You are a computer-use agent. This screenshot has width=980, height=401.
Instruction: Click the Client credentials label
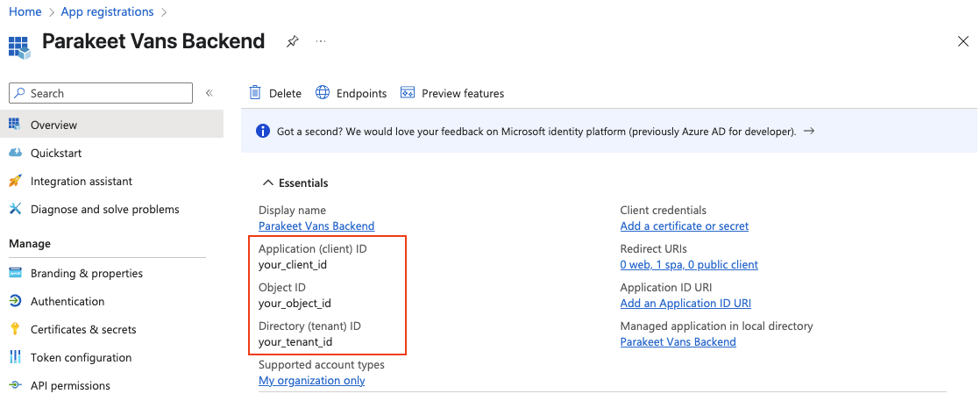tap(664, 211)
